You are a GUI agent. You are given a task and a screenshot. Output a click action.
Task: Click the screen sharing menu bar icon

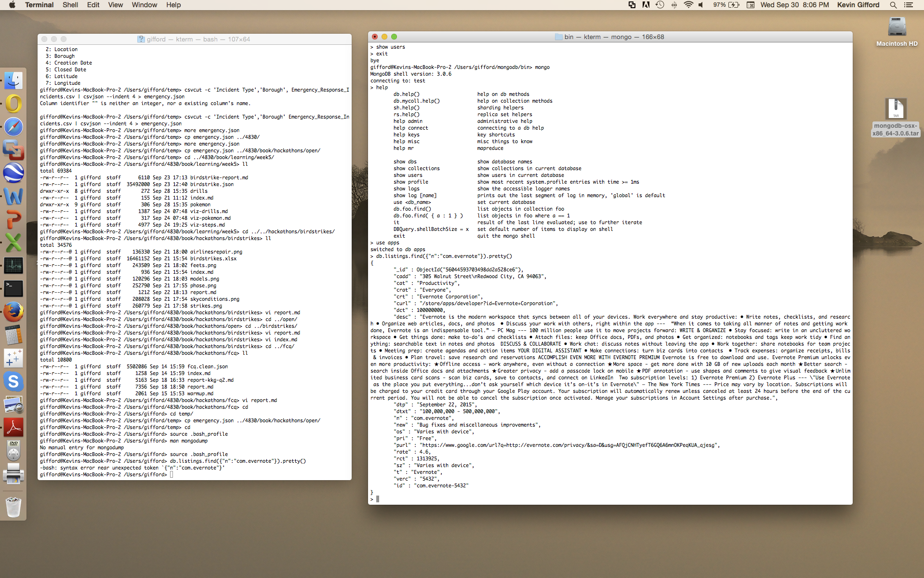click(x=632, y=5)
